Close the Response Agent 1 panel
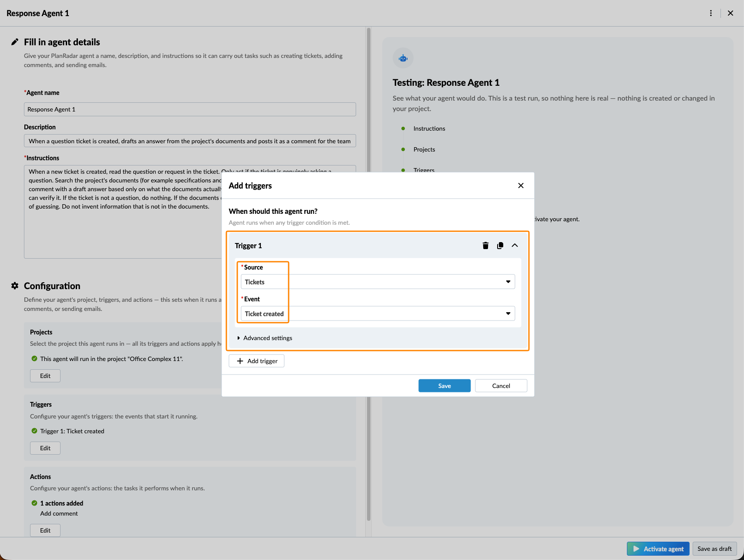This screenshot has height=560, width=744. (731, 13)
